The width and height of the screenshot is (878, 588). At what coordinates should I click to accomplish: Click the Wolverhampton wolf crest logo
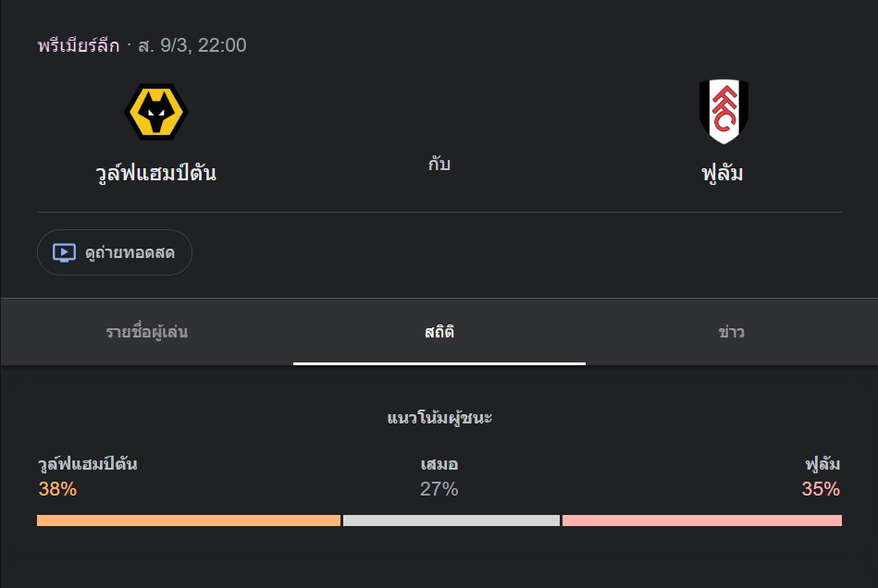click(x=155, y=112)
